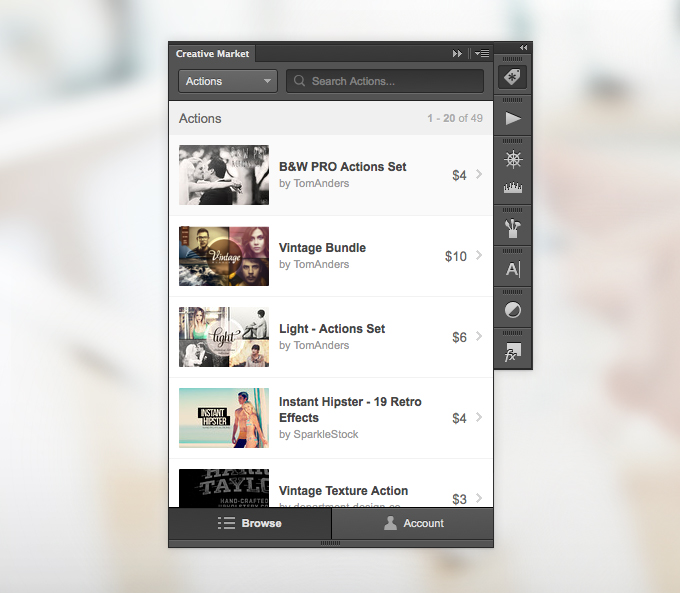
Task: Collapse panel with double-arrow icon
Action: [457, 53]
